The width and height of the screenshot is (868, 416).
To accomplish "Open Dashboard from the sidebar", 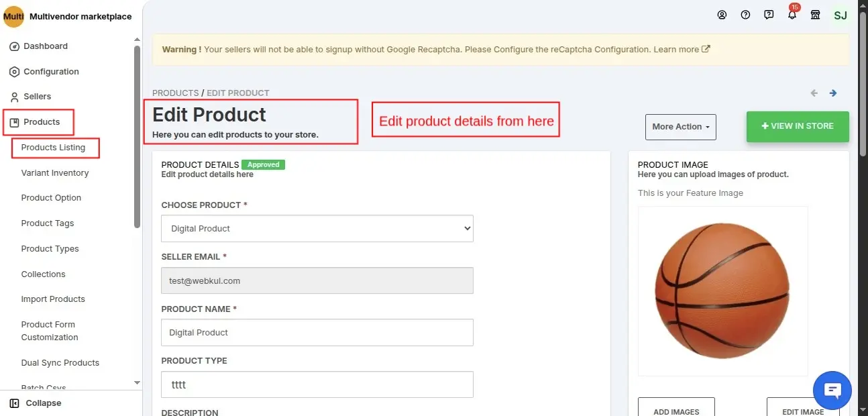I will [x=44, y=46].
